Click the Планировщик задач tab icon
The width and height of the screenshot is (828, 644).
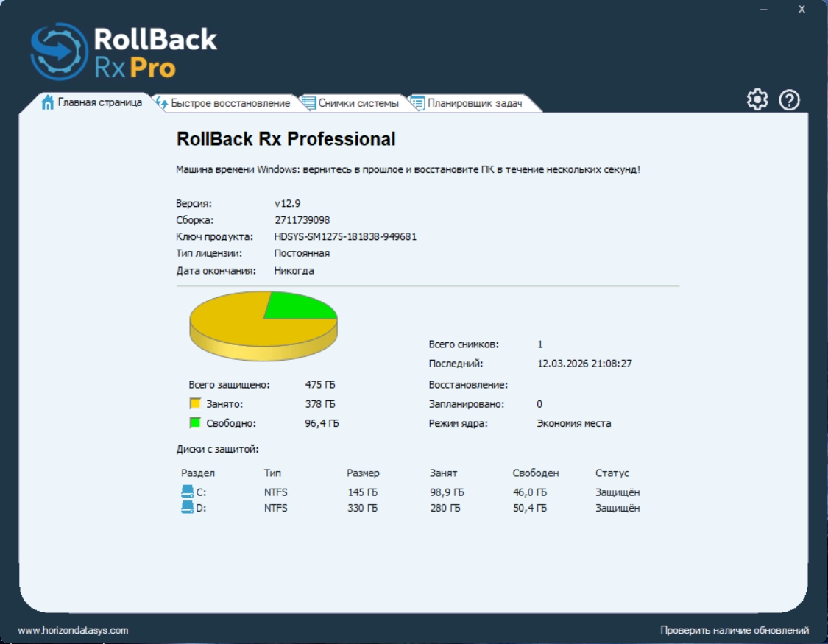418,103
